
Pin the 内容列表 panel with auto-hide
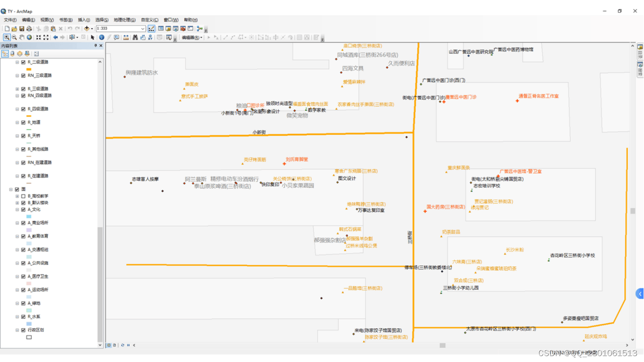point(96,46)
